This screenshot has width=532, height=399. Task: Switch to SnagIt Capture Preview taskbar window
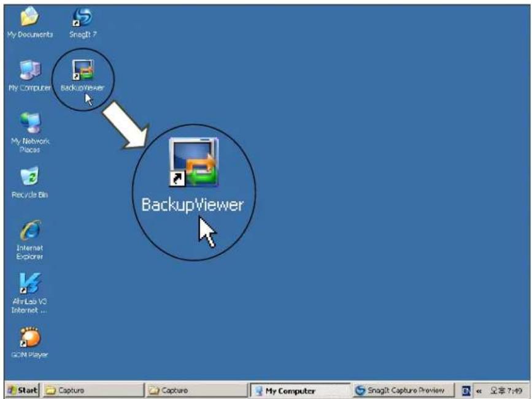coord(403,390)
